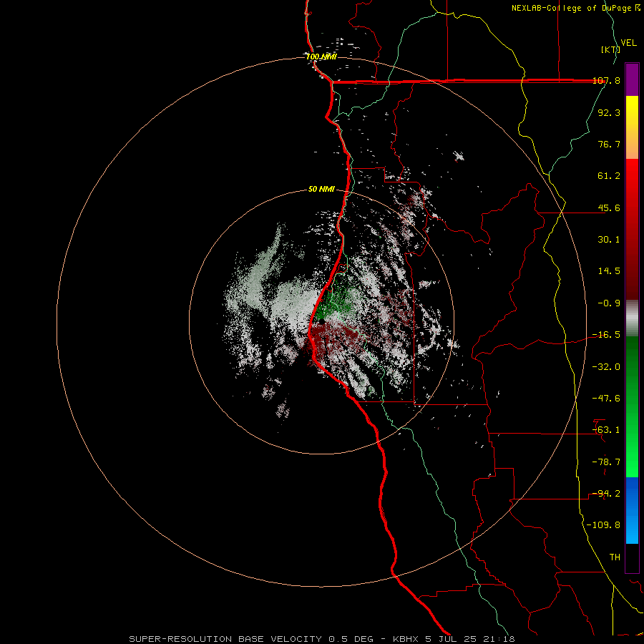Select the 61.2 scale value
Image resolution: width=644 pixels, height=644 pixels.
609,176
